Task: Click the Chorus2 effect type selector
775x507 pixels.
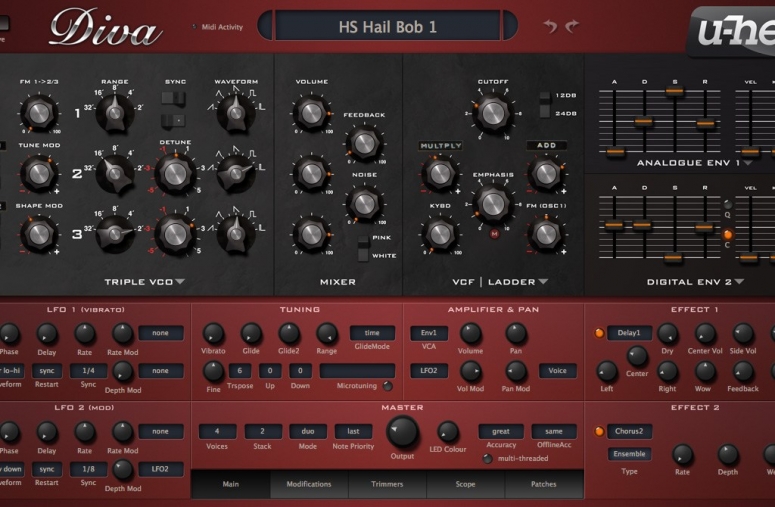Action: tap(629, 431)
